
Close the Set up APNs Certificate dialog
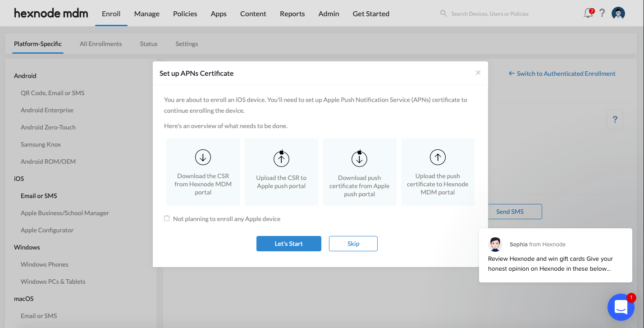coord(478,73)
